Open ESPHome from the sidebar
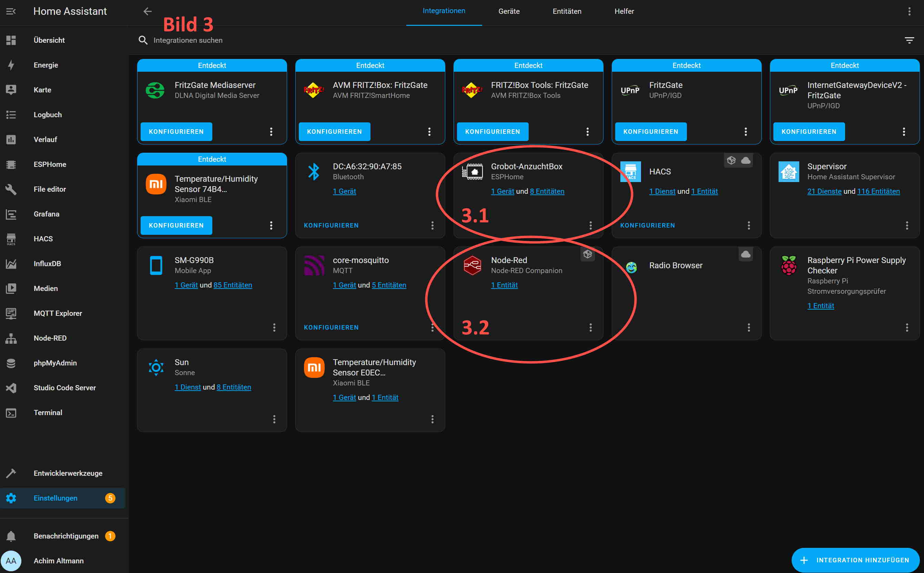This screenshot has height=573, width=924. pyautogui.click(x=50, y=164)
